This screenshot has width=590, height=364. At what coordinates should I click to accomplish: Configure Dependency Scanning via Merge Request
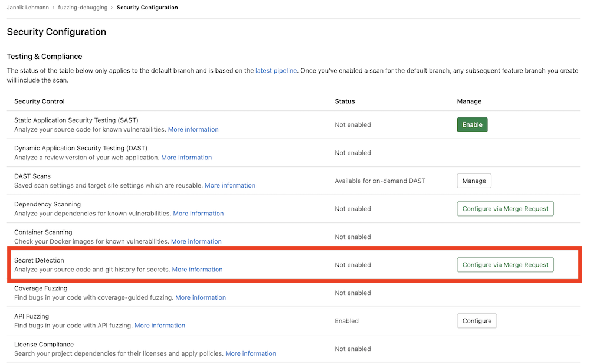[505, 208]
